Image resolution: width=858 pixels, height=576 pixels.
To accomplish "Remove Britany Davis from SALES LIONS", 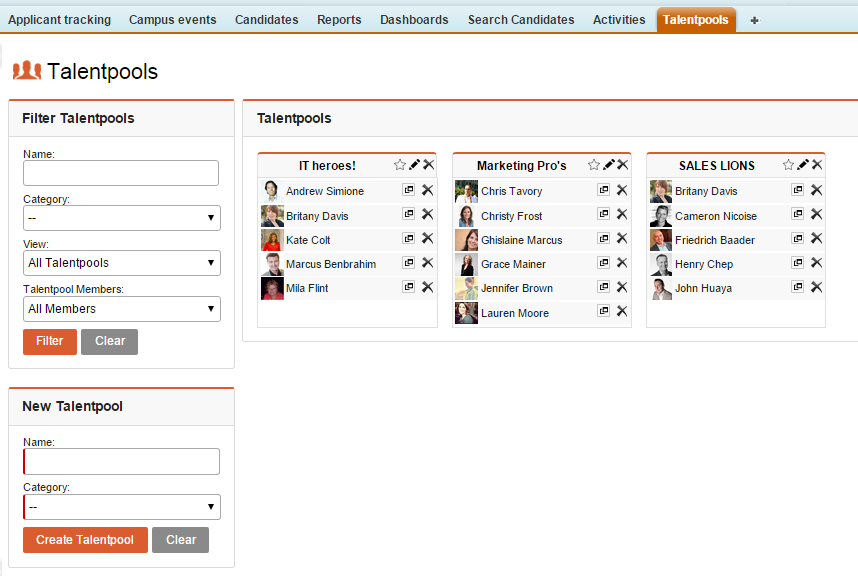I will pos(816,190).
